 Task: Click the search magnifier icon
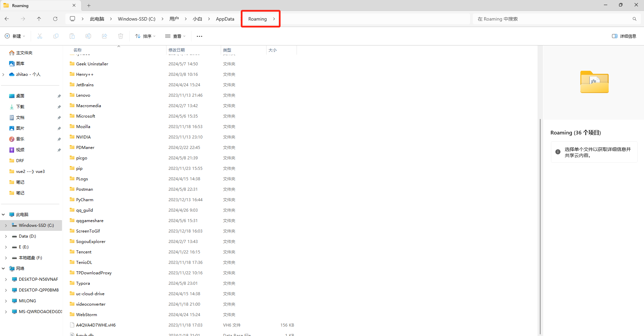pos(635,19)
